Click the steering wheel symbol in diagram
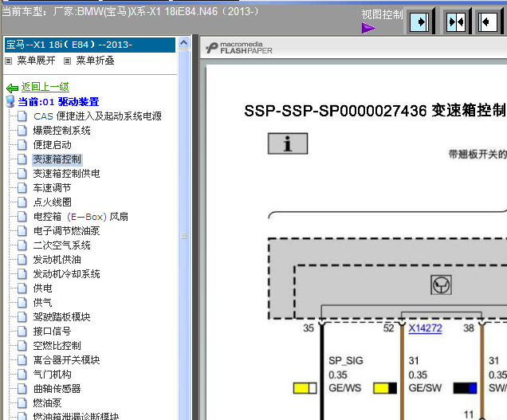Screen dimensions: 507x420 point(442,285)
